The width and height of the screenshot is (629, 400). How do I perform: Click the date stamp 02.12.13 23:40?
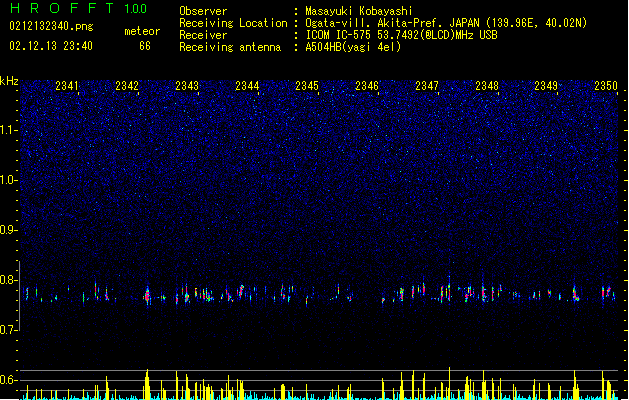[x=51, y=46]
